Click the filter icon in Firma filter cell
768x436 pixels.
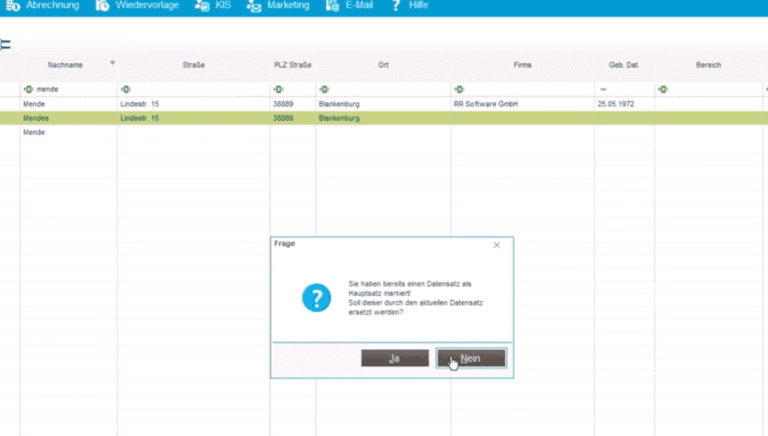(459, 89)
